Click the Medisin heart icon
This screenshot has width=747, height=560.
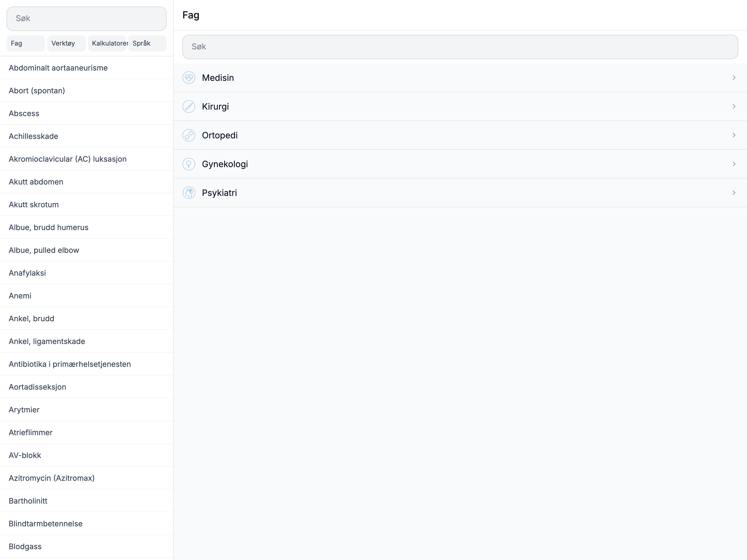[189, 78]
